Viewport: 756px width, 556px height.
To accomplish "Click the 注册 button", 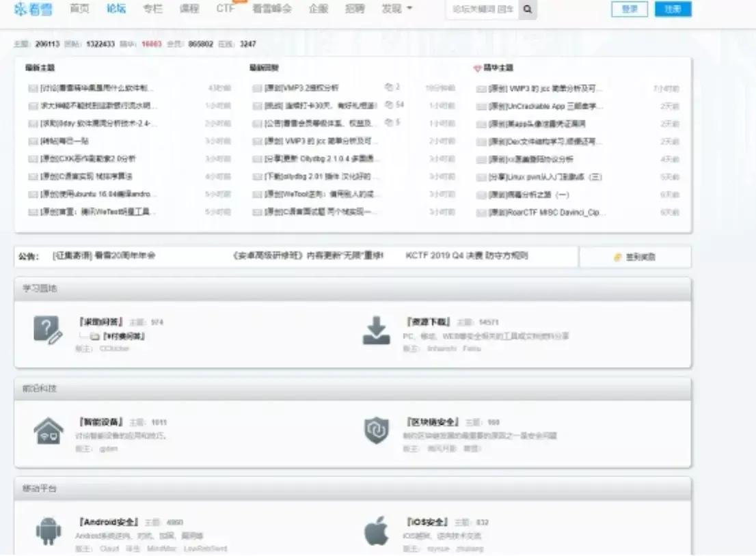I will [x=673, y=10].
